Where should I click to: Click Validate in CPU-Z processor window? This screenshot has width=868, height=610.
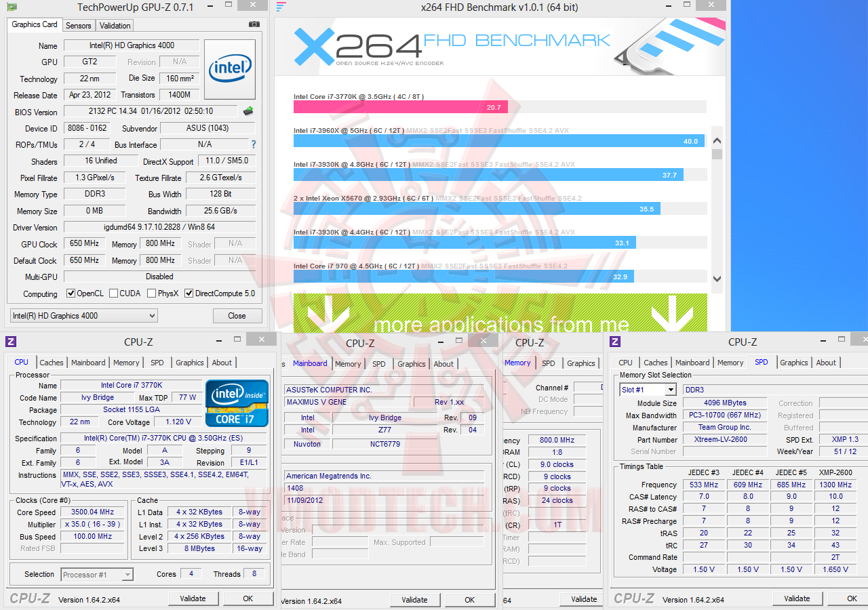pos(193,598)
